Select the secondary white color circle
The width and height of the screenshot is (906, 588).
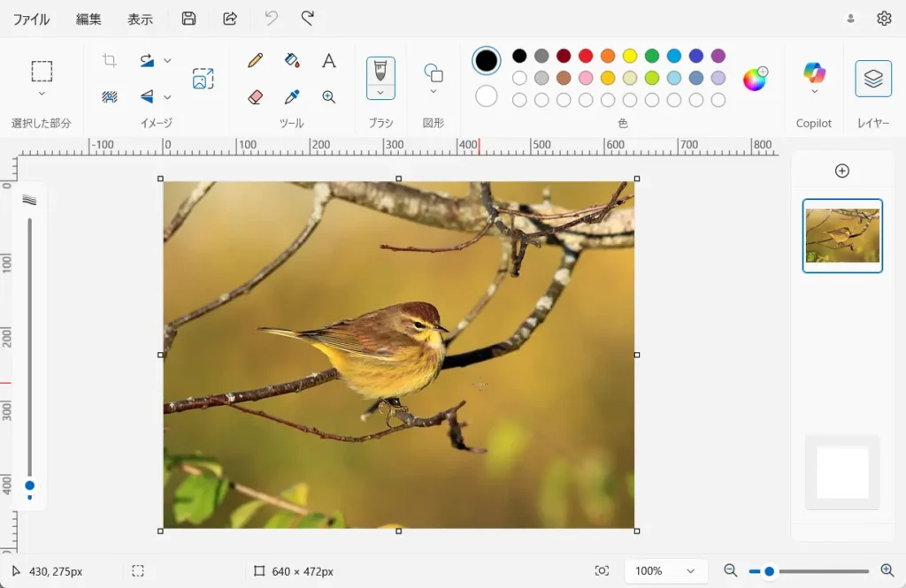point(486,96)
